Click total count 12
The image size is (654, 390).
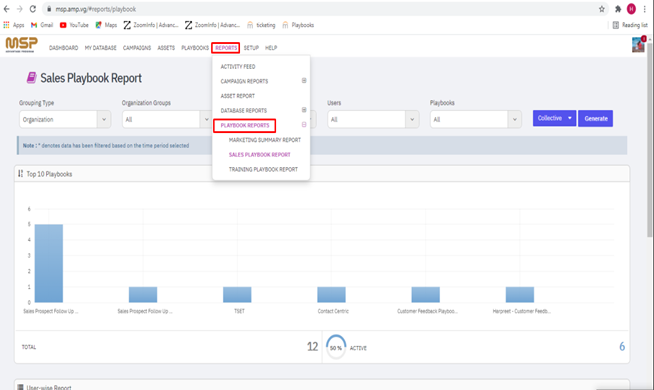click(312, 346)
